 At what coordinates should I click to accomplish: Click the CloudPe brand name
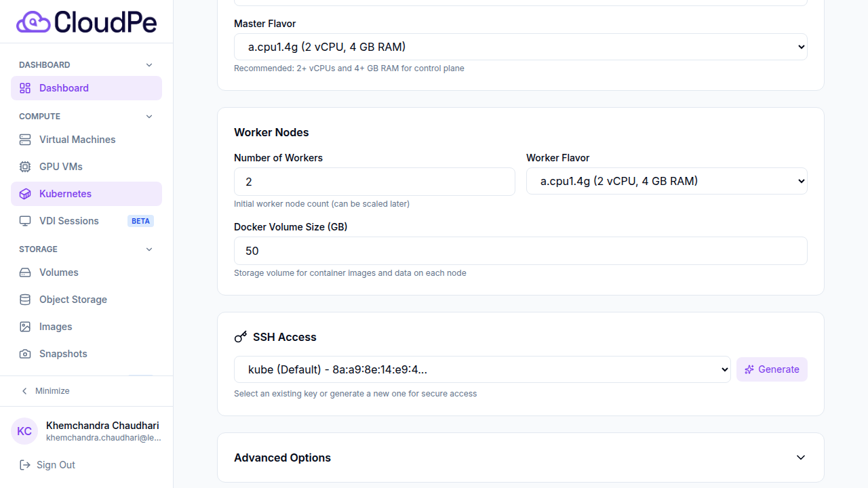click(105, 22)
